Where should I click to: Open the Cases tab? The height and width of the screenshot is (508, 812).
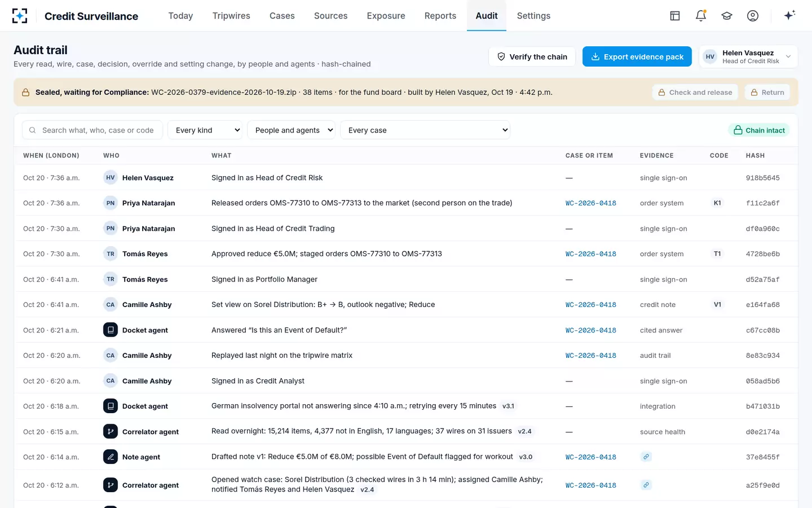[282, 16]
